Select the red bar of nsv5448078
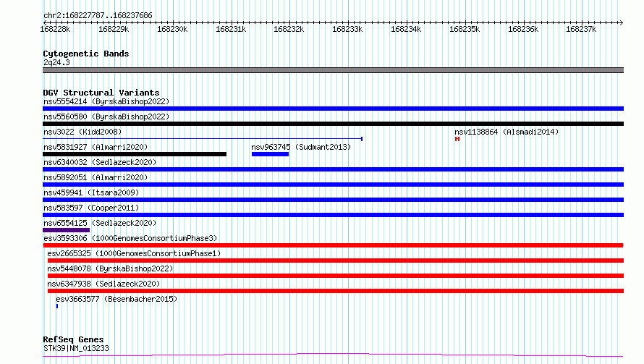644x364 pixels. pyautogui.click(x=336, y=276)
